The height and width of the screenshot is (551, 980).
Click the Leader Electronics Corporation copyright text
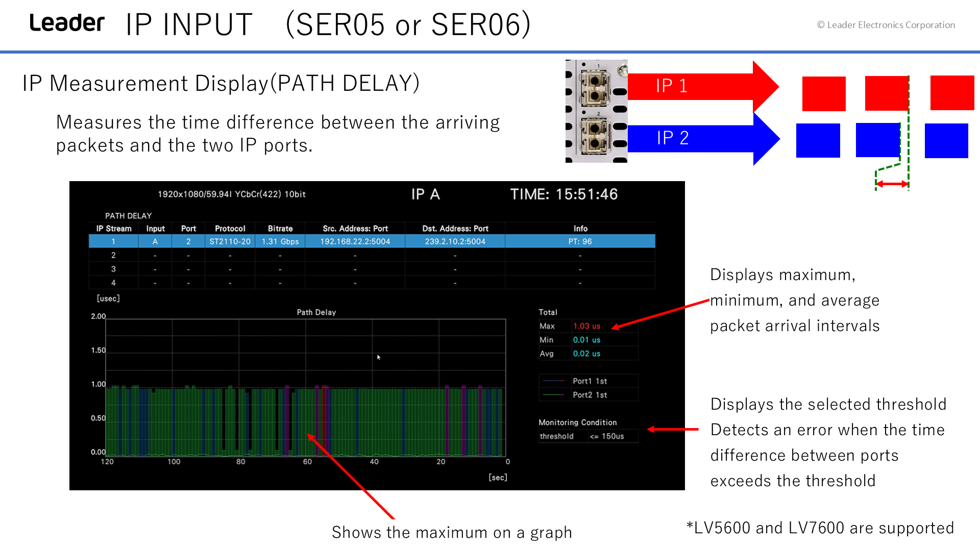pyautogui.click(x=886, y=25)
